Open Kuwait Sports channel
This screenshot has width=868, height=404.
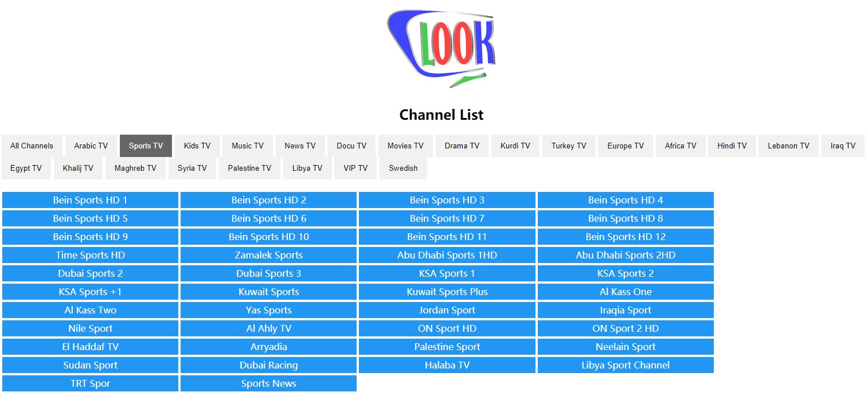click(x=268, y=292)
